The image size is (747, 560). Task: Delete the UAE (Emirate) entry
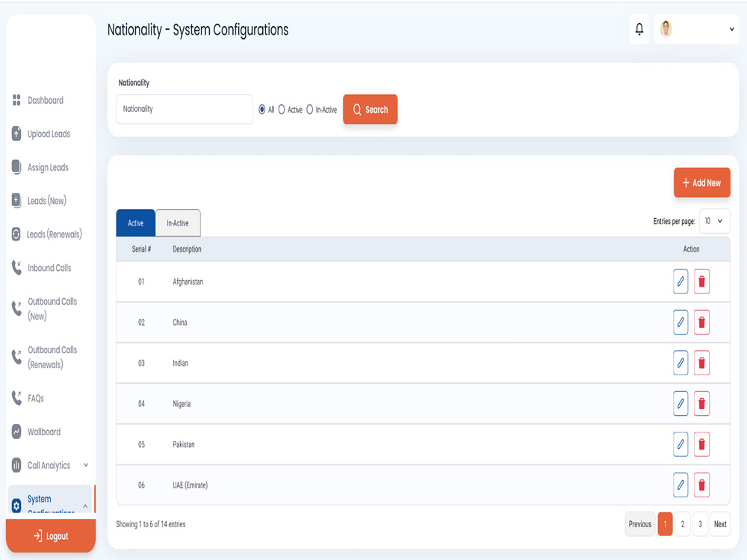point(701,485)
